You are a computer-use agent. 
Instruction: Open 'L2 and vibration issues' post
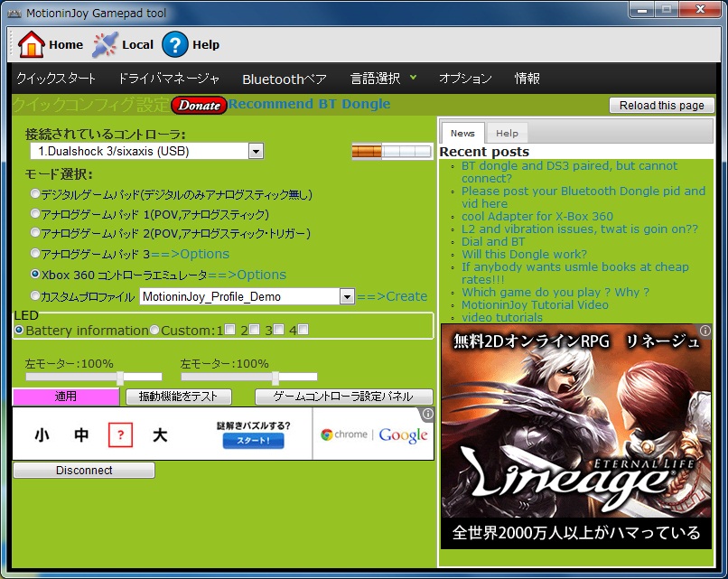[x=580, y=229]
